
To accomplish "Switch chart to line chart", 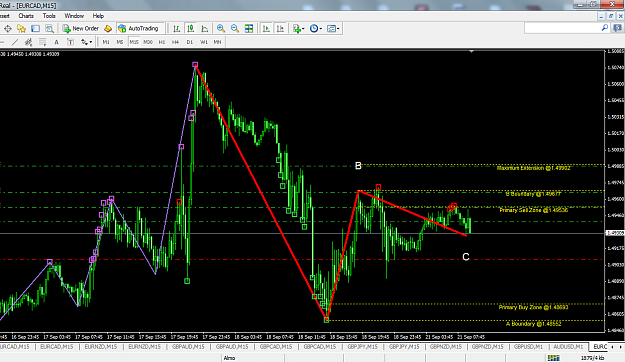I will pyautogui.click(x=204, y=29).
